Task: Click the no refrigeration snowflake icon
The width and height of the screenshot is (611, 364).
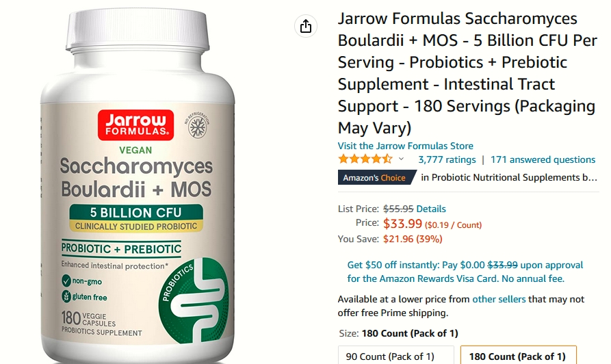Action: pyautogui.click(x=197, y=126)
